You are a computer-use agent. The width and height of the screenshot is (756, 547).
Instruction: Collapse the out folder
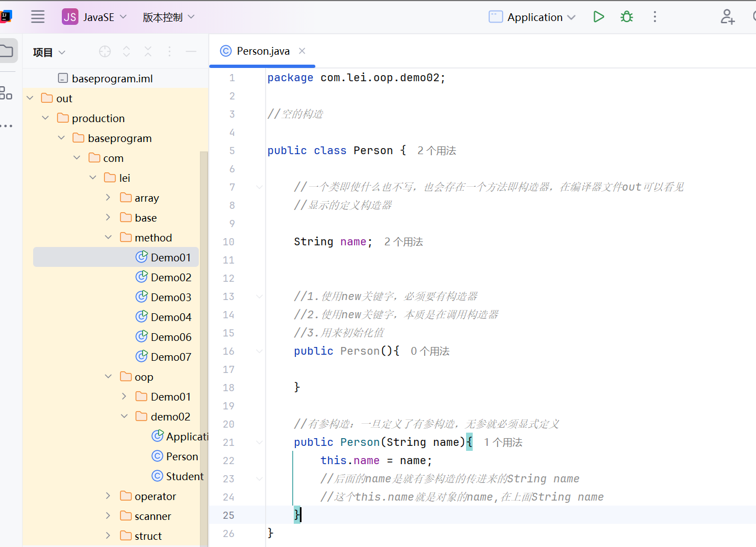(x=30, y=98)
